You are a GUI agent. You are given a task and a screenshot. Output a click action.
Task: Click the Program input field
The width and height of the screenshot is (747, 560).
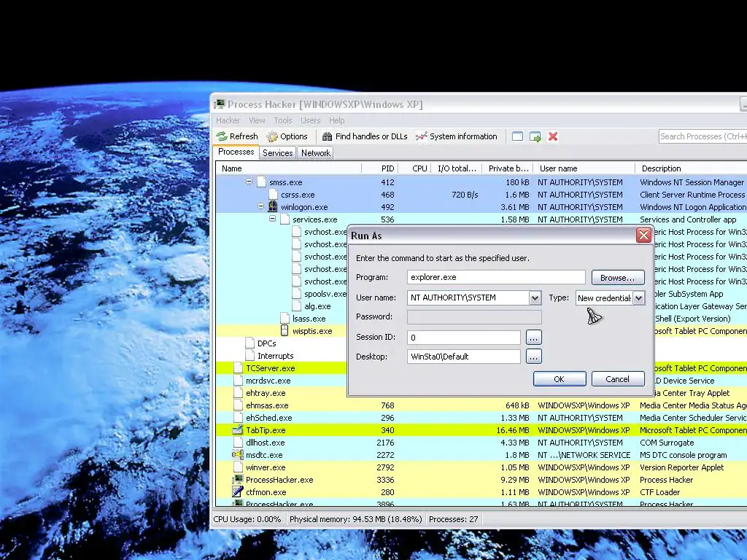[496, 277]
